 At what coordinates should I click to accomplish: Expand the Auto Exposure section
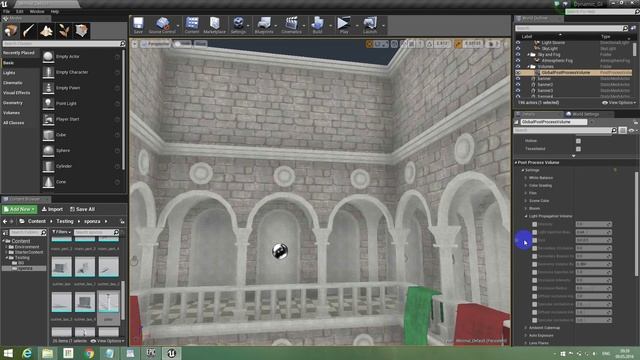tap(526, 336)
